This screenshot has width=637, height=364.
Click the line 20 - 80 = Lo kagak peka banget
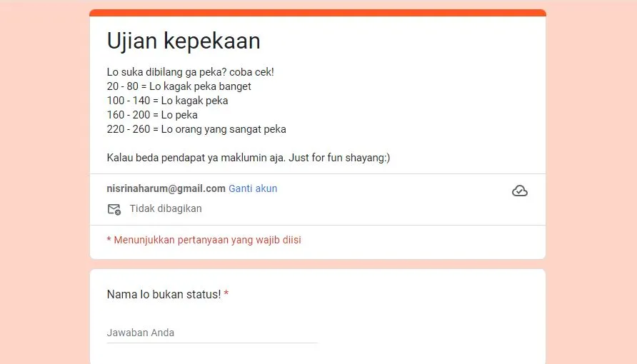point(179,86)
